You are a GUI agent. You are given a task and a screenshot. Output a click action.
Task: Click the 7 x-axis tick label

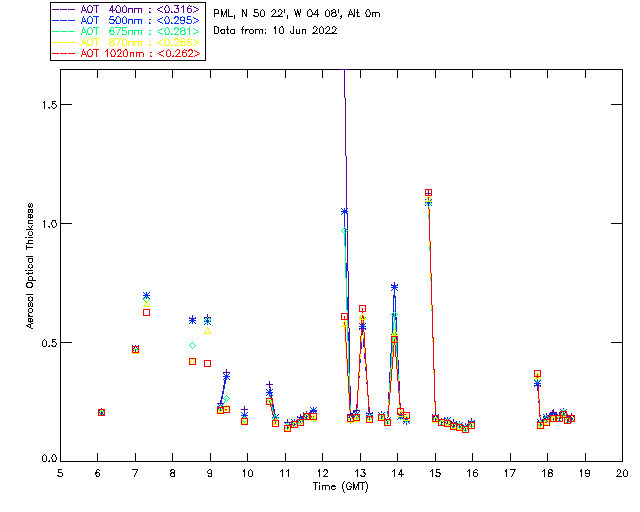click(x=135, y=473)
